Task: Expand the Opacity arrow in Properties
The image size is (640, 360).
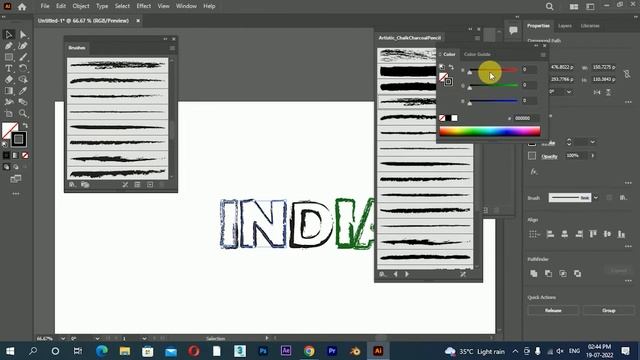Action: 593,156
